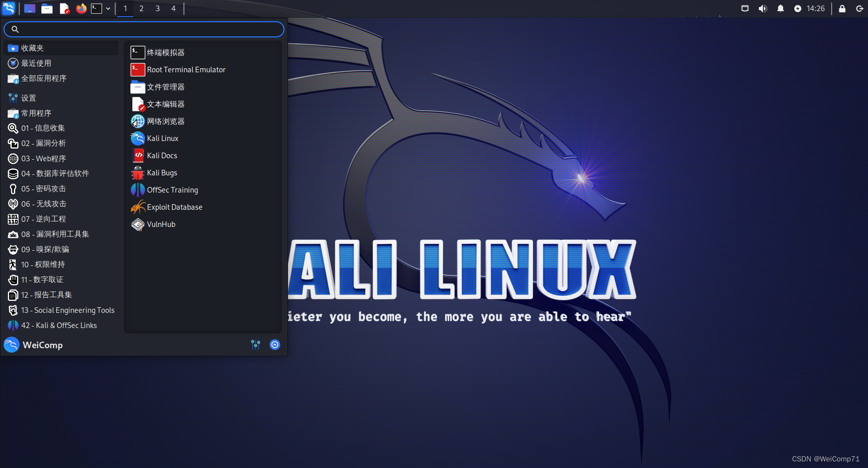
Task: Open VulnHub entry
Action: pos(203,224)
